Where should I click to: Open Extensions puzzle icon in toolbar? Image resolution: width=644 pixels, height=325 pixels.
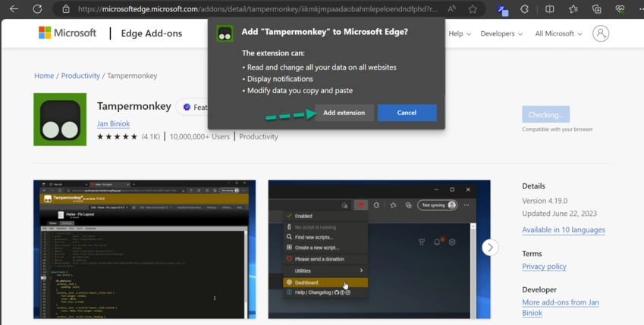pyautogui.click(x=524, y=9)
